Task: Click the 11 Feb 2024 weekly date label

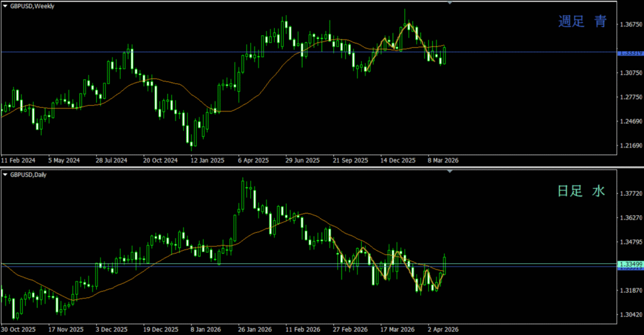Action: [19, 160]
